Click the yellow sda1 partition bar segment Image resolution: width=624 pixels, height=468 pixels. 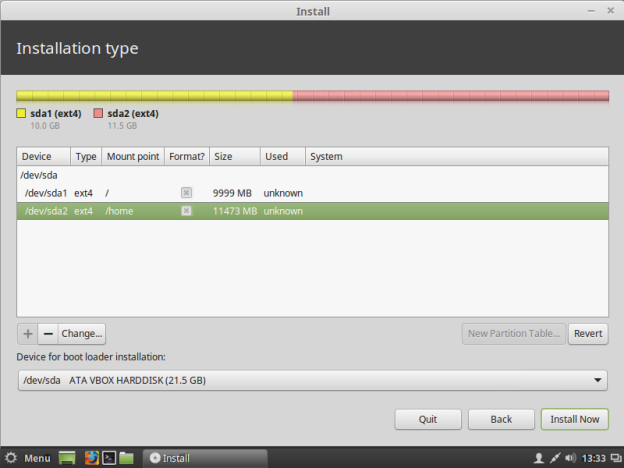coord(154,96)
